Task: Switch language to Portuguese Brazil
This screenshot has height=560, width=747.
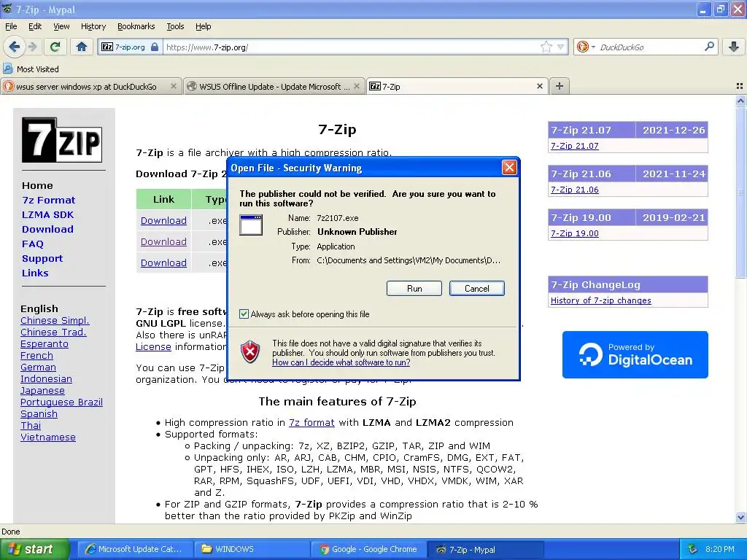Action: point(61,402)
